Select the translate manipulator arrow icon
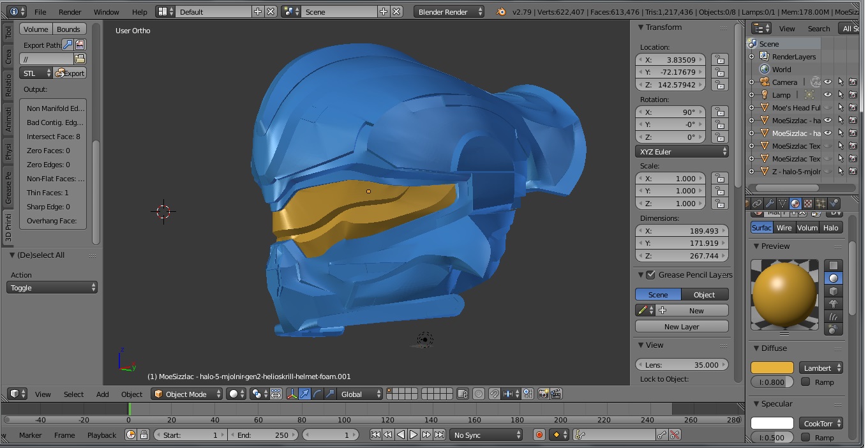The height and width of the screenshot is (448, 868). pyautogui.click(x=304, y=394)
